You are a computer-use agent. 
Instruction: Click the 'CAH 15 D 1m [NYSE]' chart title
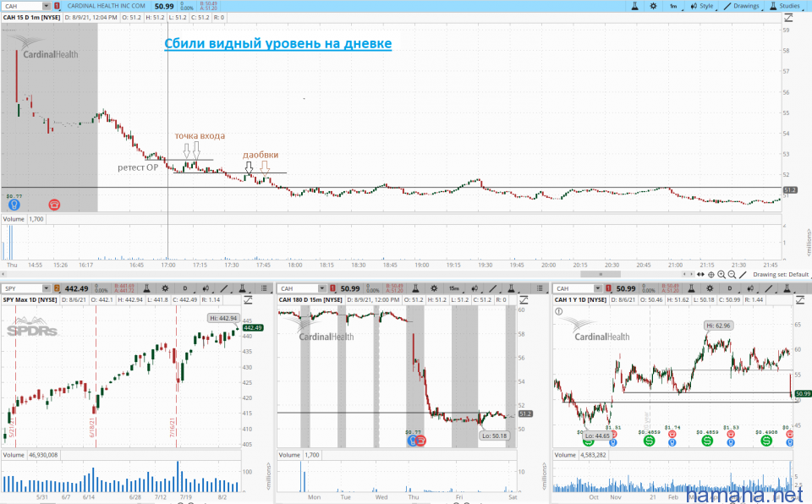[x=31, y=18]
